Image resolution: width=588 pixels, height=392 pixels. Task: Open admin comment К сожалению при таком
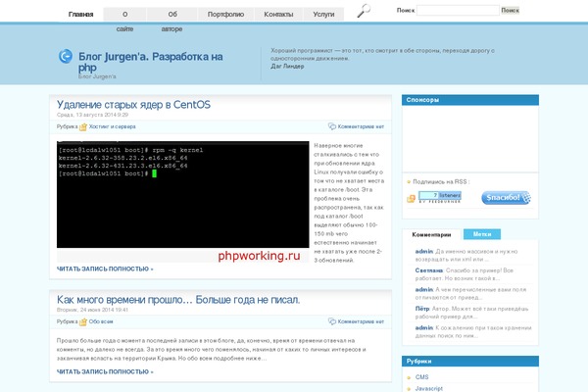coord(473,332)
